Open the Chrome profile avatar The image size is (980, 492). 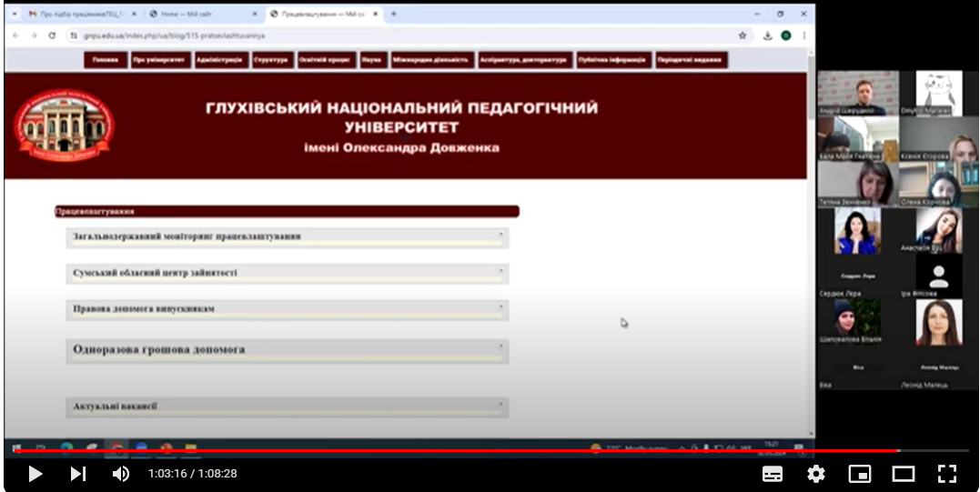[786, 35]
